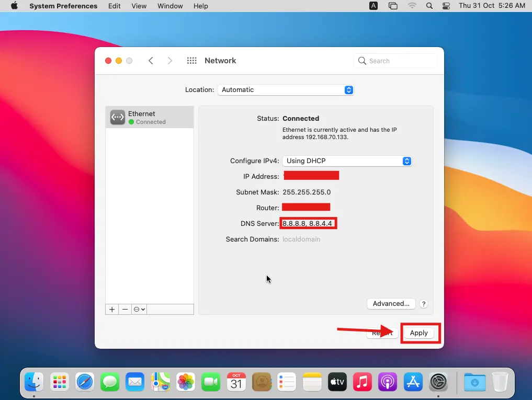Open Calendar showing Oct 31
This screenshot has height=400, width=532.
(x=236, y=382)
